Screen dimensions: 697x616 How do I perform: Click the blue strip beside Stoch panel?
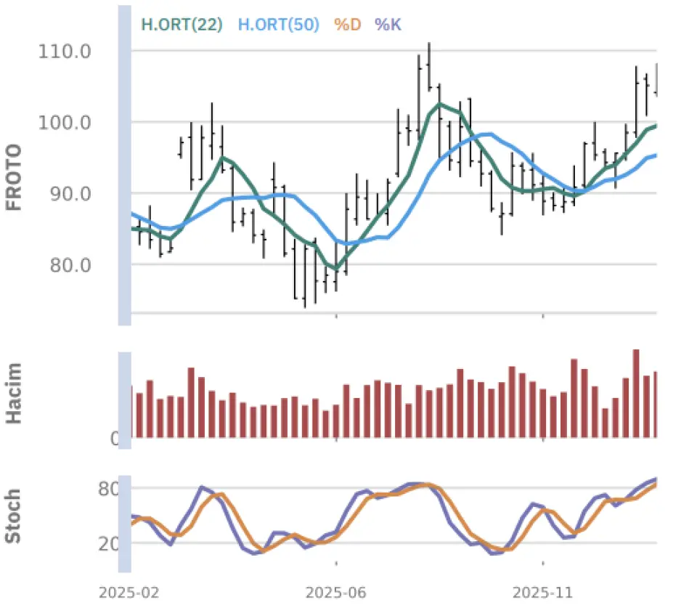(x=124, y=523)
